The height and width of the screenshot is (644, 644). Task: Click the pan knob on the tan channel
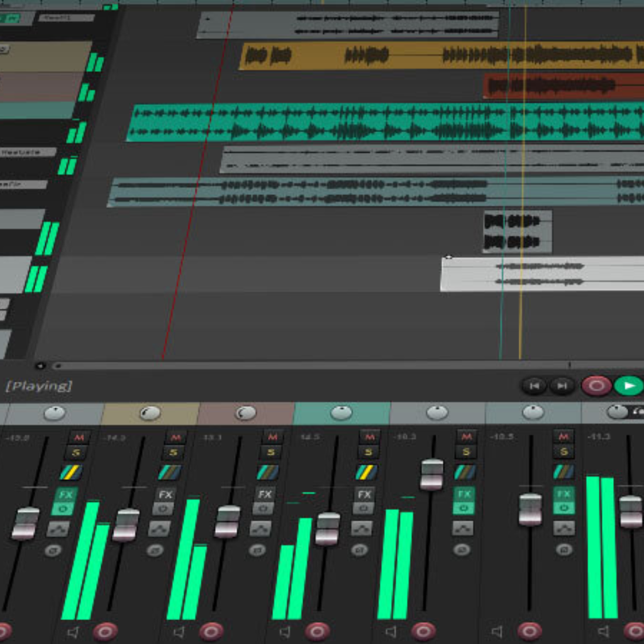coord(150,413)
